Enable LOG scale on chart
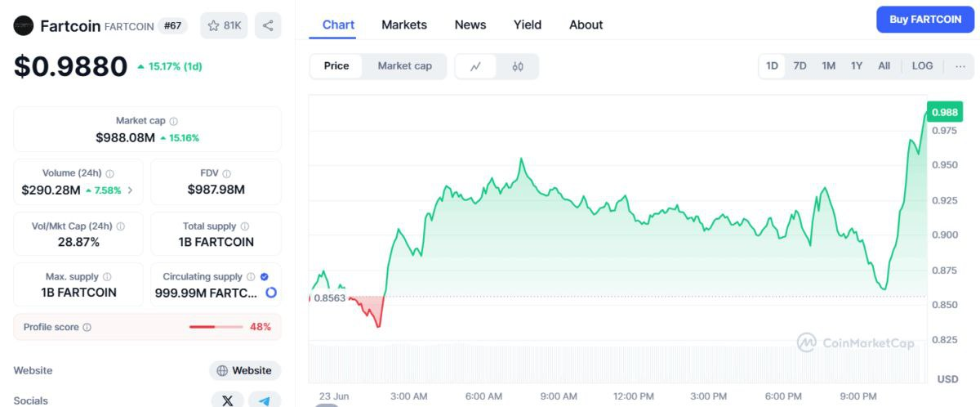 click(x=922, y=66)
